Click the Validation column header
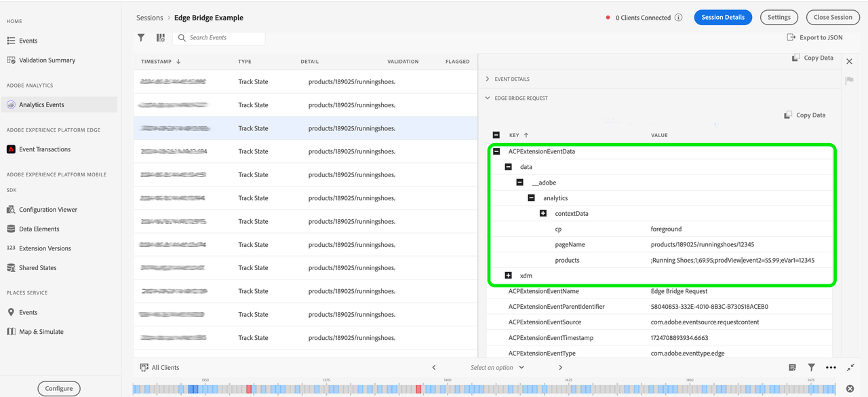The image size is (868, 397). coord(403,62)
